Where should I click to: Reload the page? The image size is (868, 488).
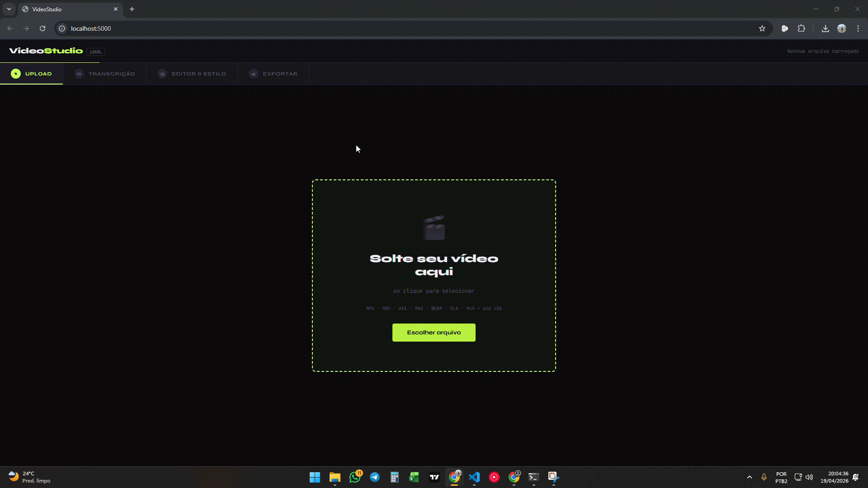[x=42, y=28]
